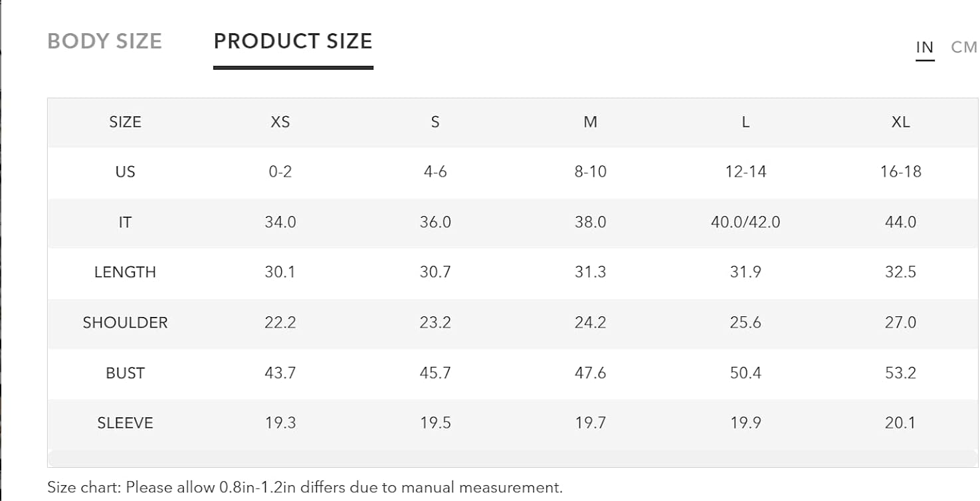
Task: Click the SLEEVE row label
Action: (125, 423)
